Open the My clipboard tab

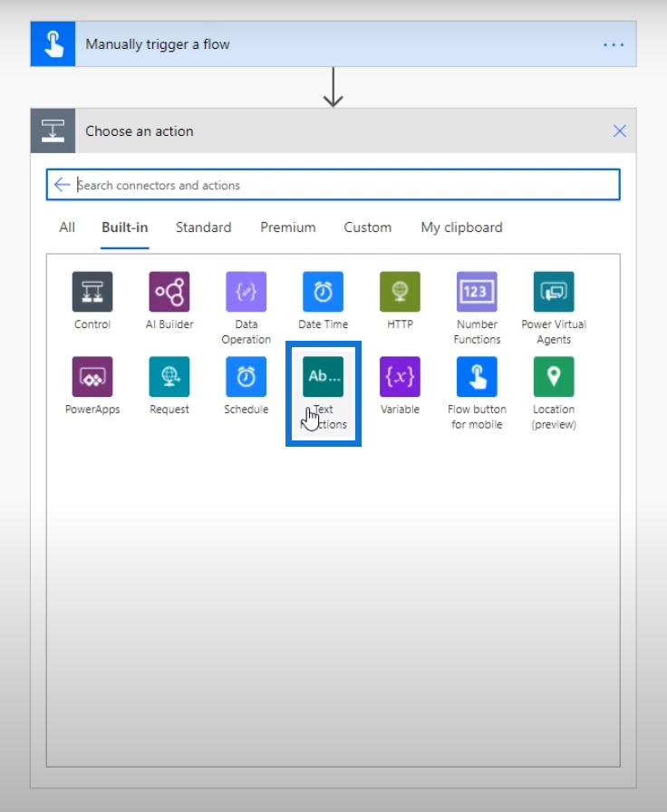pos(462,227)
